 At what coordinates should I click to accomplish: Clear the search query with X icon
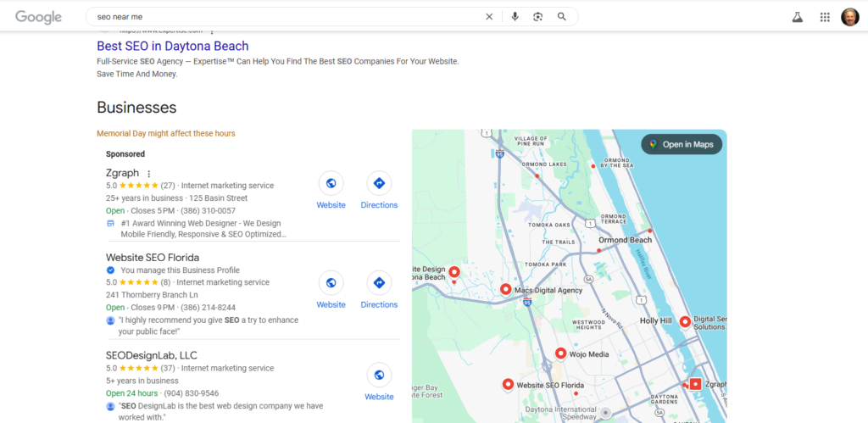[x=488, y=17]
